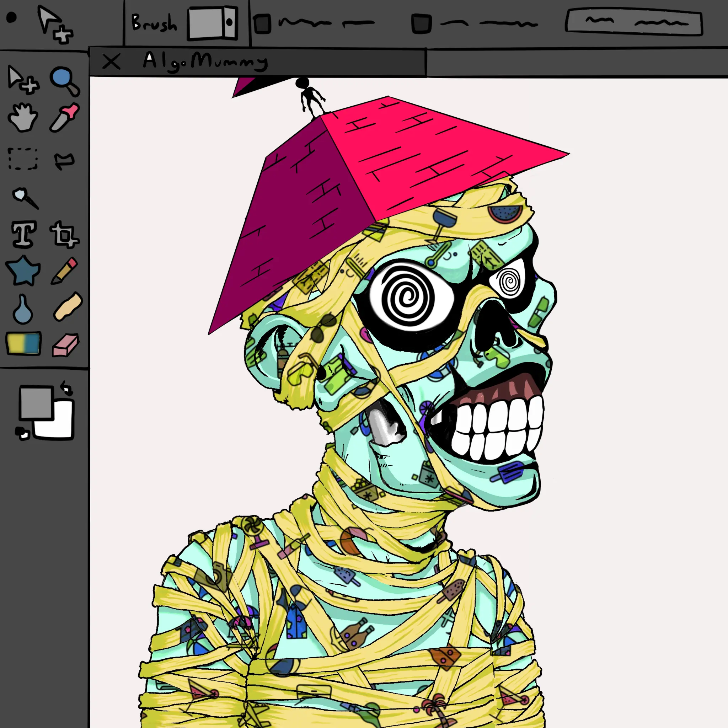This screenshot has height=728, width=728.
Task: Select the Crop tool
Action: point(64,234)
